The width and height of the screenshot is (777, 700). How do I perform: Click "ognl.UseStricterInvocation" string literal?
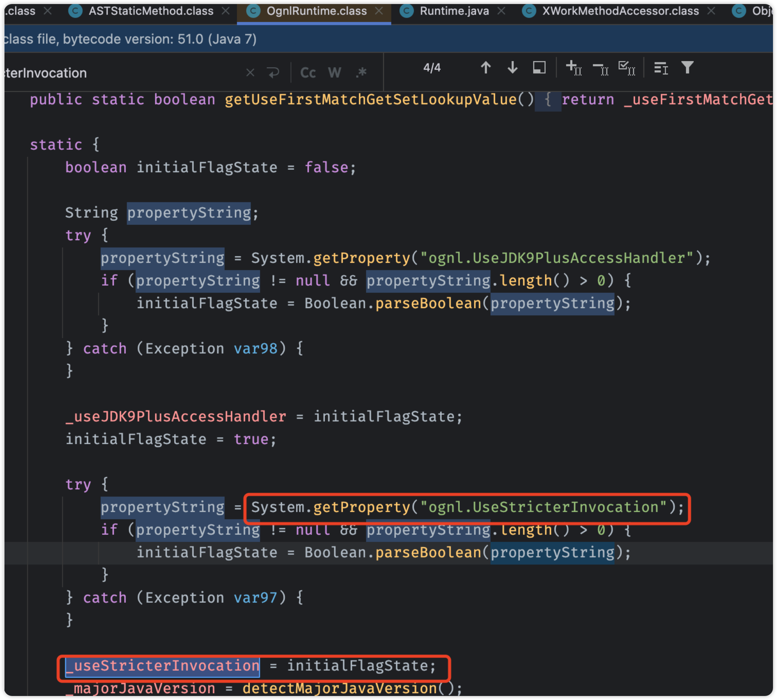(x=543, y=507)
